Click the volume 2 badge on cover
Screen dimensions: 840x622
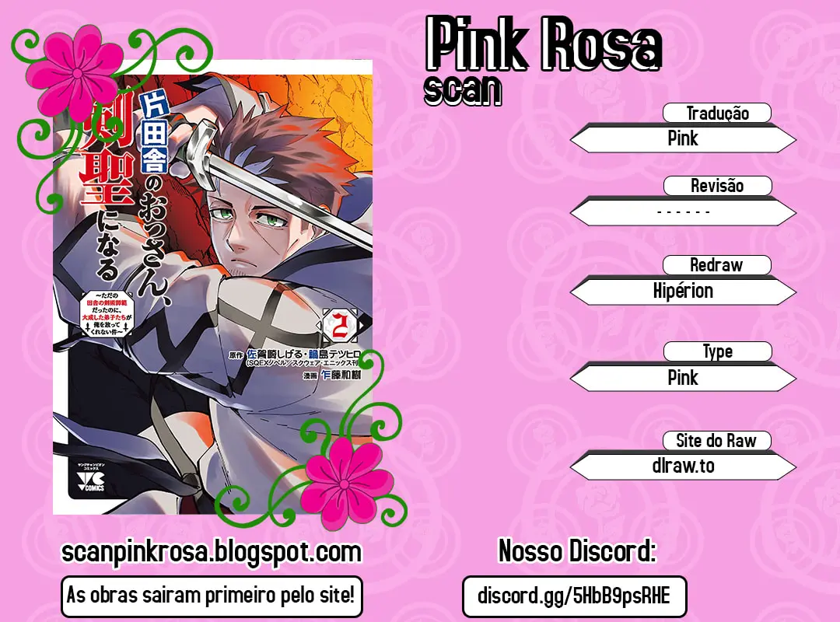tap(340, 325)
